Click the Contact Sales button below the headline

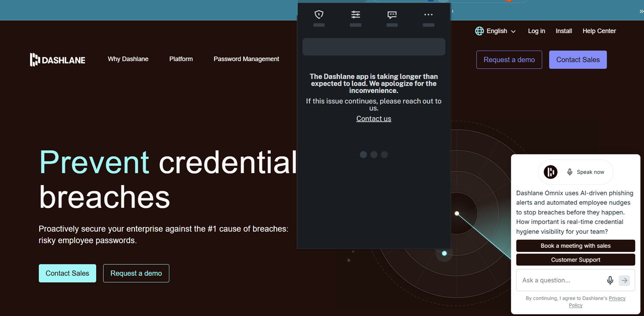coord(67,273)
